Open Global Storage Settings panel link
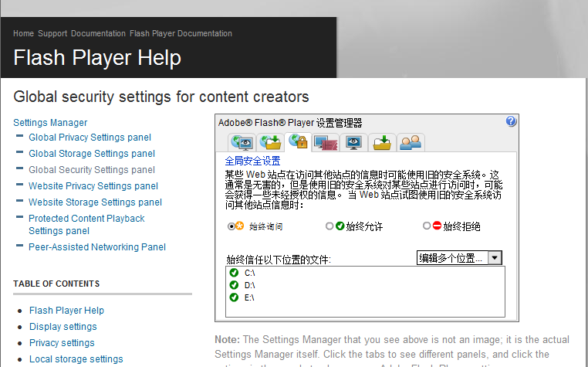The height and width of the screenshot is (367, 588). [92, 153]
